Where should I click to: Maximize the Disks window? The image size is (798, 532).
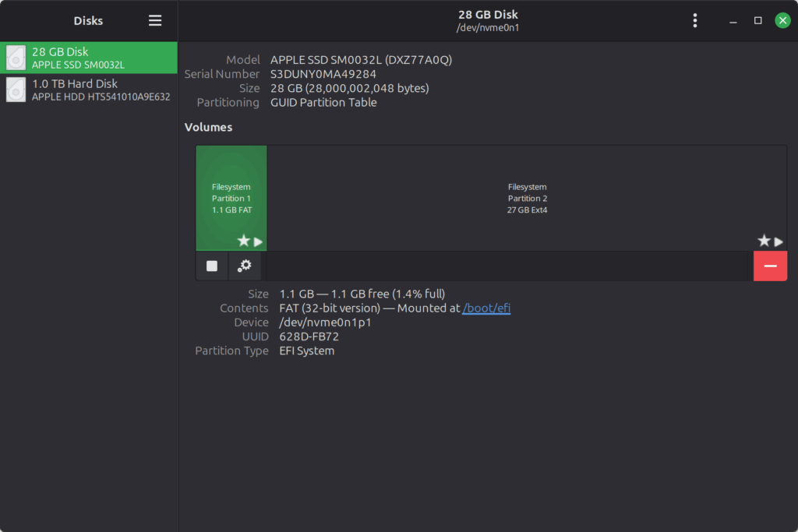757,21
